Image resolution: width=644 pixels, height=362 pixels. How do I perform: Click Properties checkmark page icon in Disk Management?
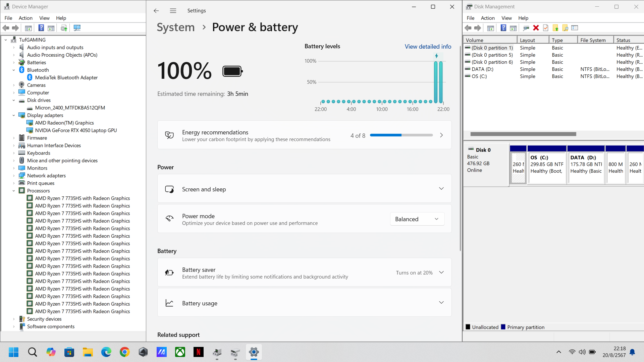pos(546,28)
